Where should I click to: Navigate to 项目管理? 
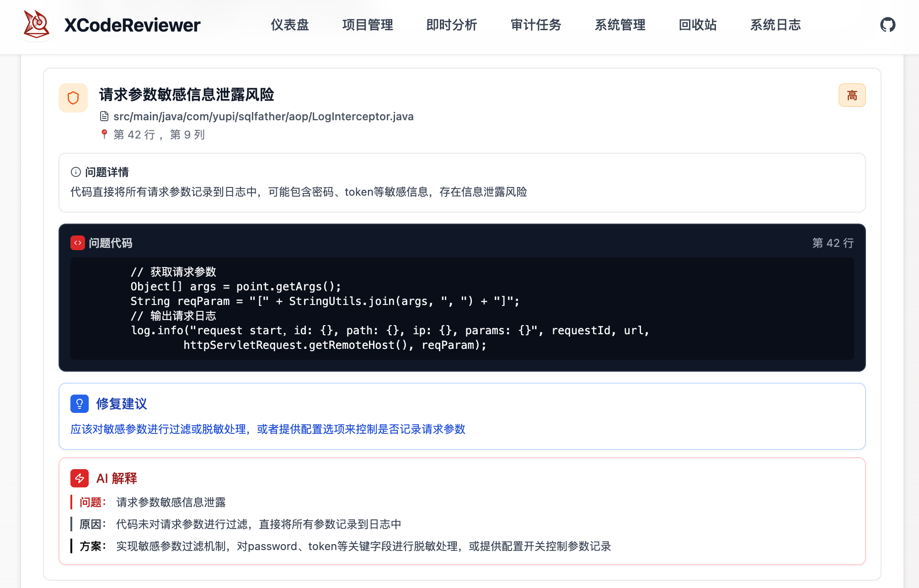coord(368,25)
